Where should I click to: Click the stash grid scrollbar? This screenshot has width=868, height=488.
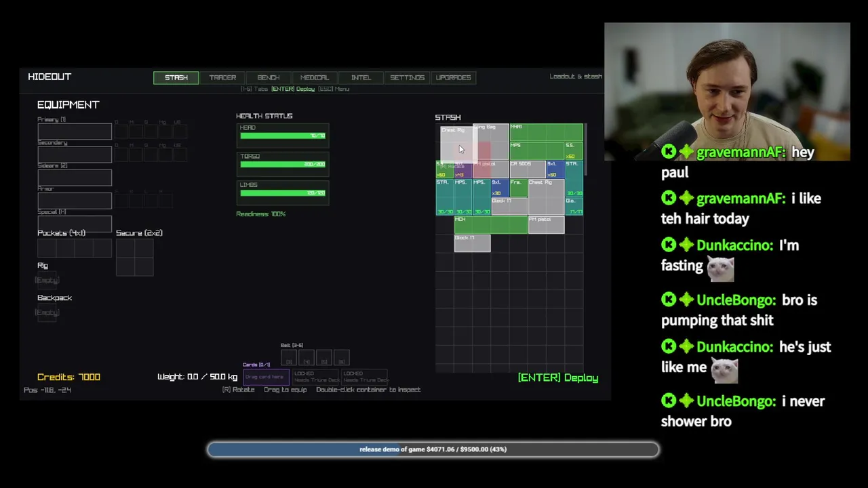click(x=585, y=149)
